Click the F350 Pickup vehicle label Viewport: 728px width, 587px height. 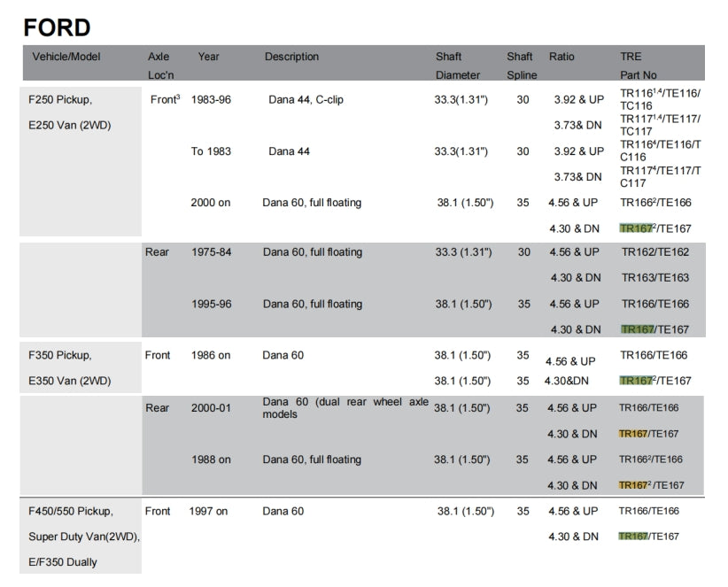(x=60, y=356)
